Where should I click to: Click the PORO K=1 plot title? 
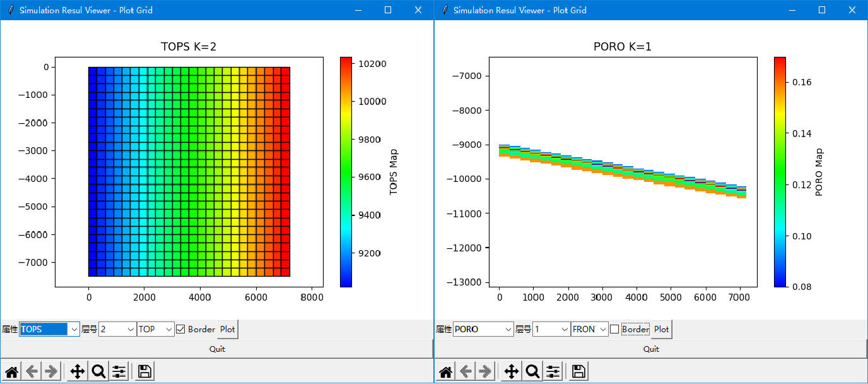coord(623,47)
